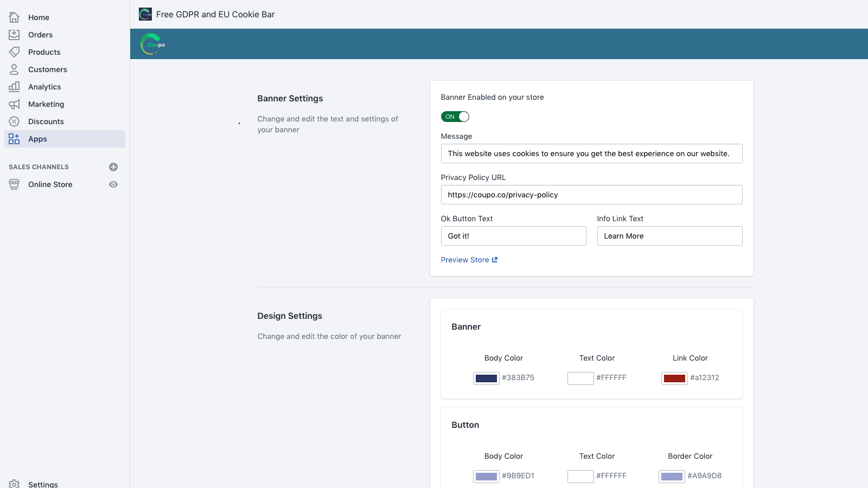Click the Ok Button Text field
The width and height of the screenshot is (868, 488).
click(x=513, y=236)
